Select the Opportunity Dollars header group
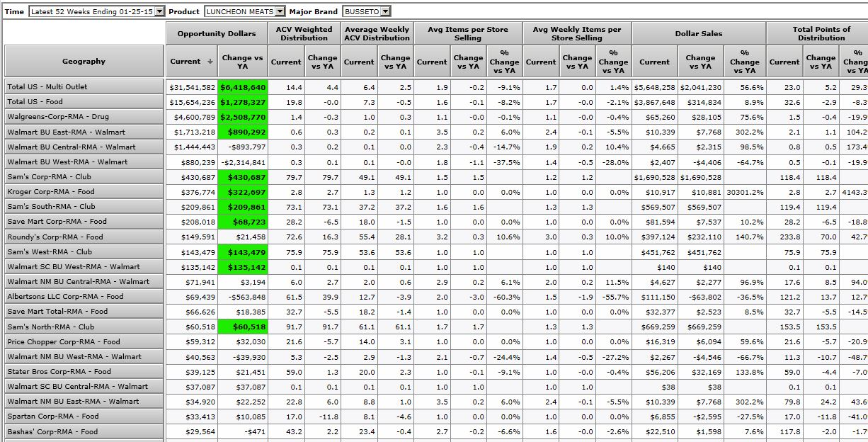The height and width of the screenshot is (442, 868). [x=216, y=33]
